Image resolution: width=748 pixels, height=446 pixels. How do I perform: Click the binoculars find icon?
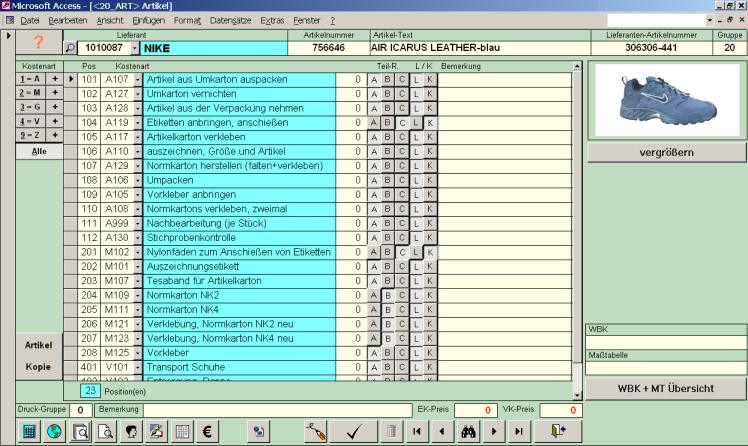coord(466,431)
